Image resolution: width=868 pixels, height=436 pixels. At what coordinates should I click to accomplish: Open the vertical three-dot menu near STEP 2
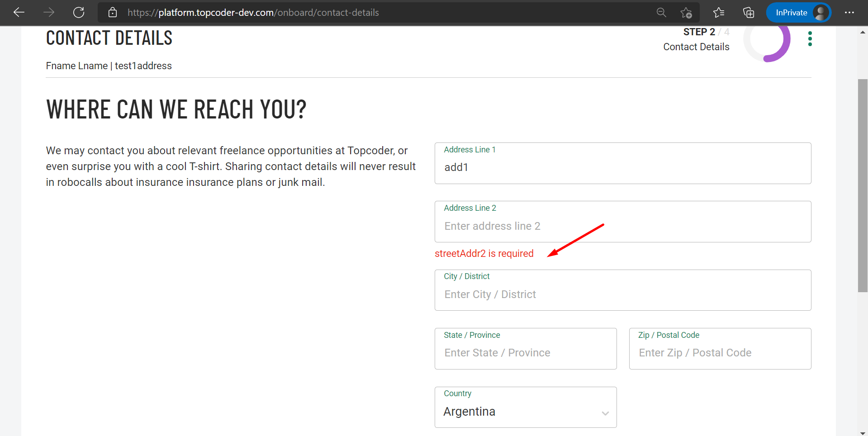point(810,39)
